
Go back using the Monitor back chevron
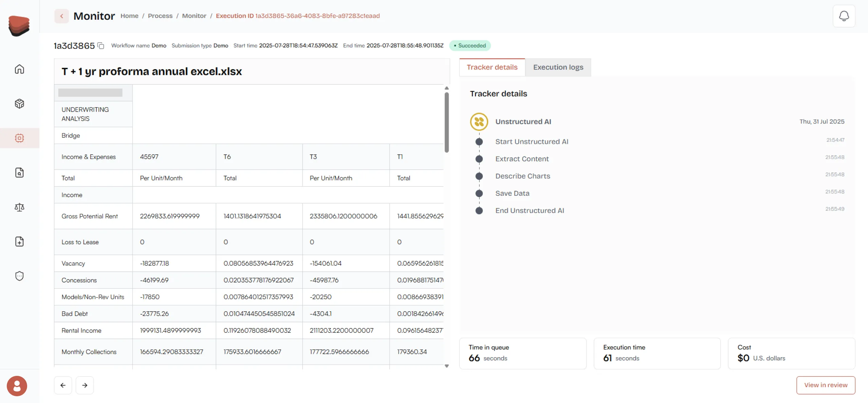[61, 16]
